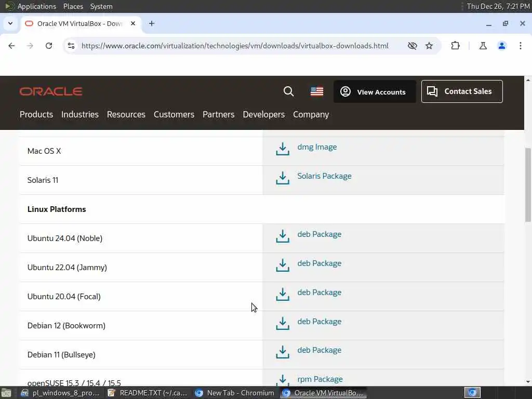The image size is (532, 399).
Task: Open the Partners menu
Action: point(219,115)
